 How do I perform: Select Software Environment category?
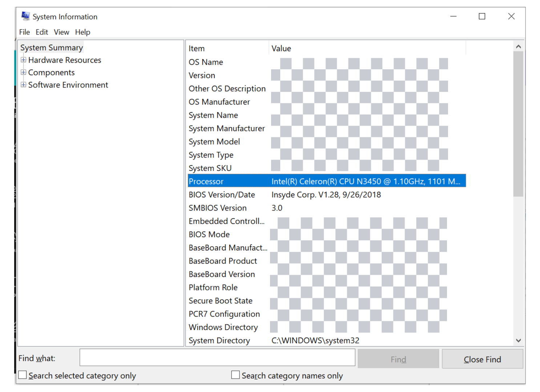pyautogui.click(x=68, y=85)
